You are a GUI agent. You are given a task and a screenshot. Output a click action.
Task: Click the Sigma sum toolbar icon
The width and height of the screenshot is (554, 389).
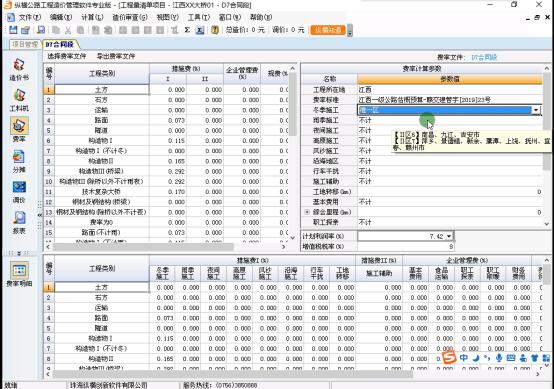point(187,30)
